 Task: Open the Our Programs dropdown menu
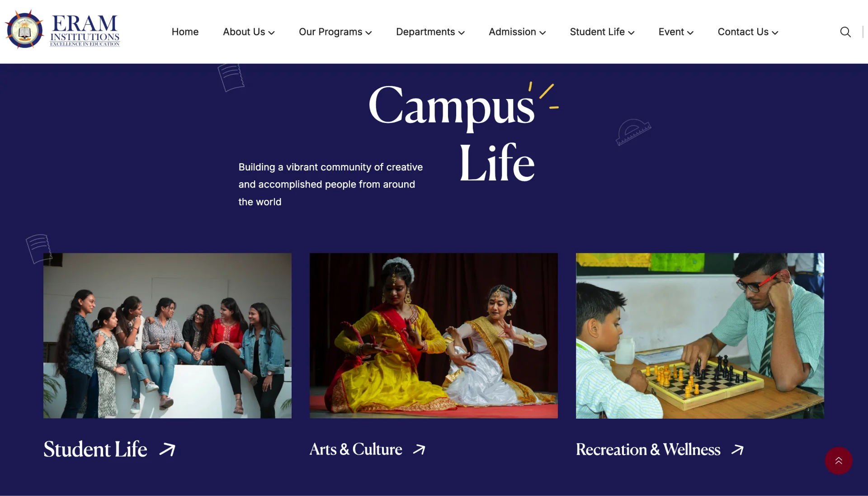[335, 32]
